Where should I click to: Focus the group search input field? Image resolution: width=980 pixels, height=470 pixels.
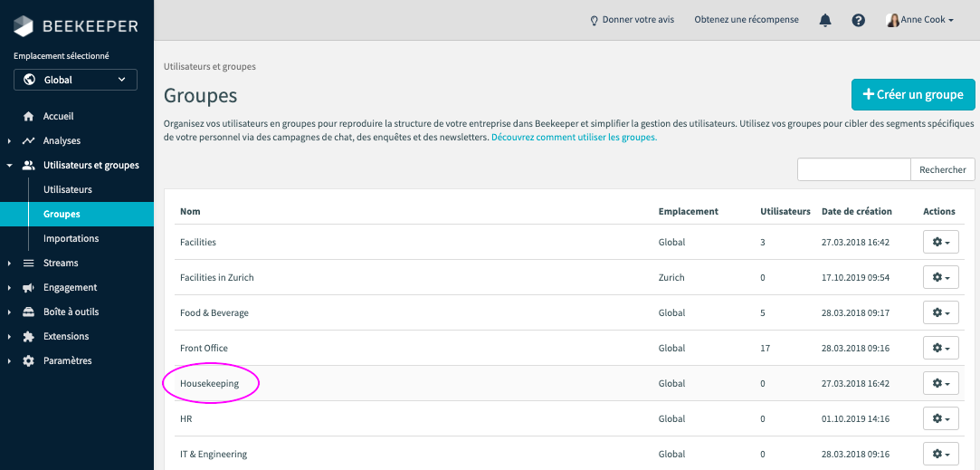853,169
